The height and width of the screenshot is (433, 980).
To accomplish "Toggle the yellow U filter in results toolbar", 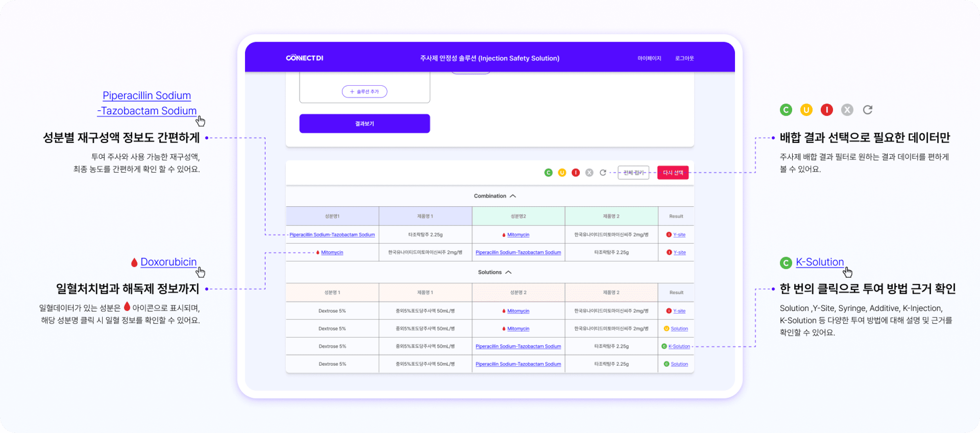I will coord(562,173).
